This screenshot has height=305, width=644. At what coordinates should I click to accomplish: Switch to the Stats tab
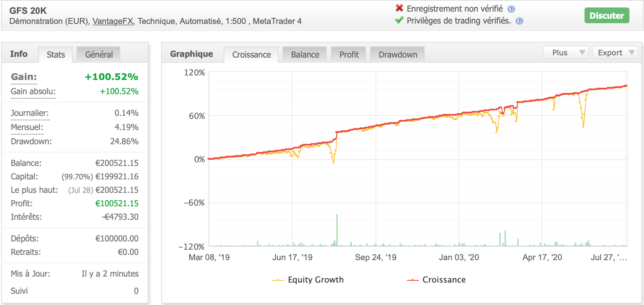click(x=56, y=55)
